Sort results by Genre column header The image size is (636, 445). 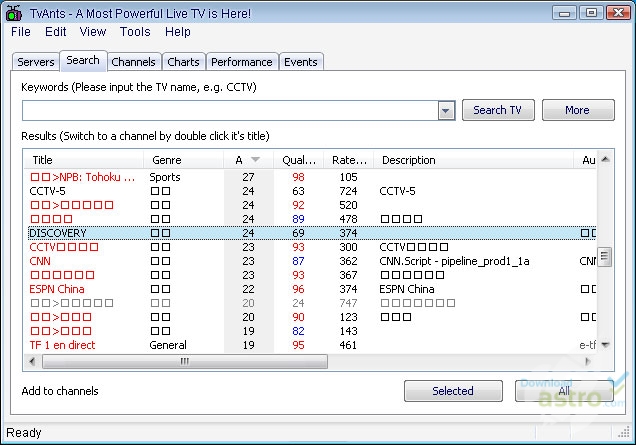[x=183, y=160]
